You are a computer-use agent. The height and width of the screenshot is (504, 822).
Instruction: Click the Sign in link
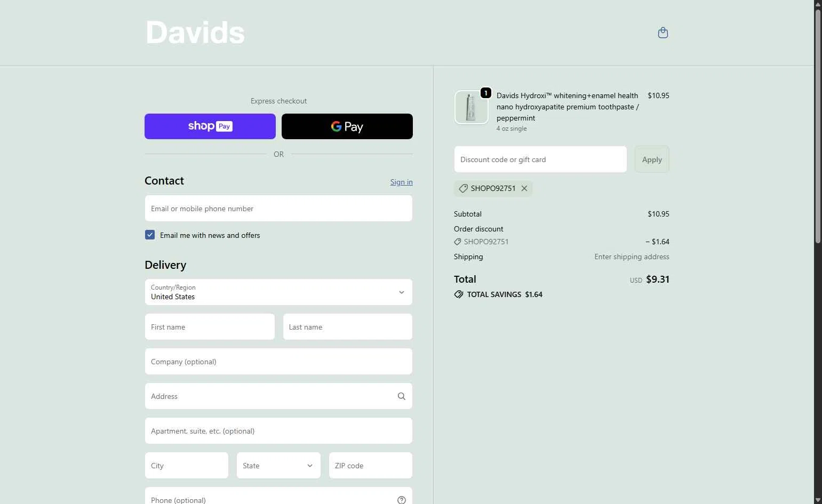[401, 182]
